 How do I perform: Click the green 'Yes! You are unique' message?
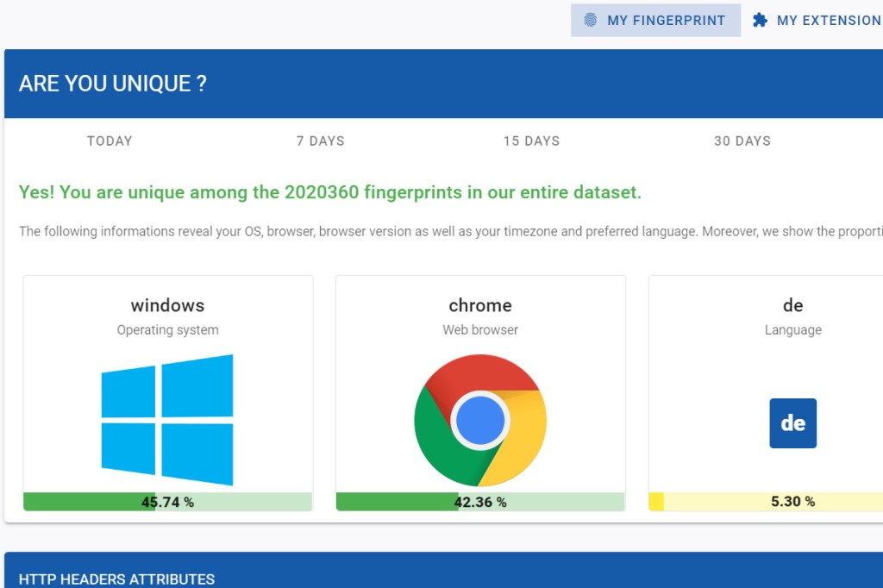(330, 192)
